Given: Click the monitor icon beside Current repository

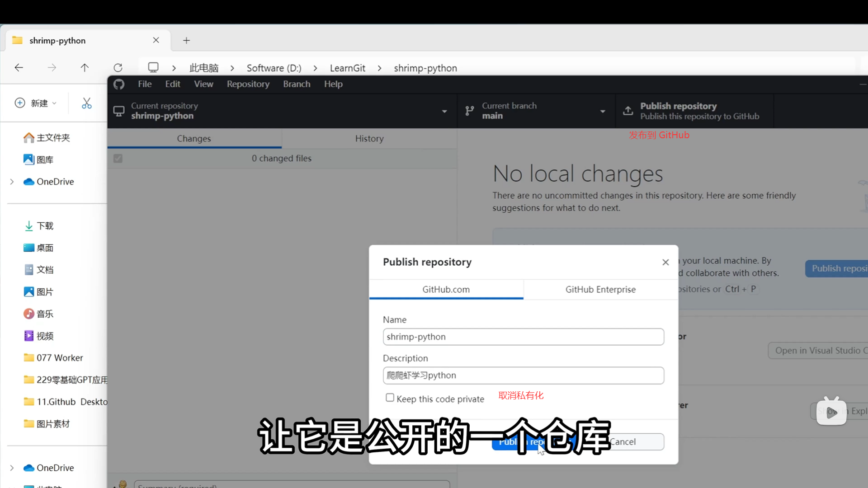Looking at the screenshot, I should [119, 111].
